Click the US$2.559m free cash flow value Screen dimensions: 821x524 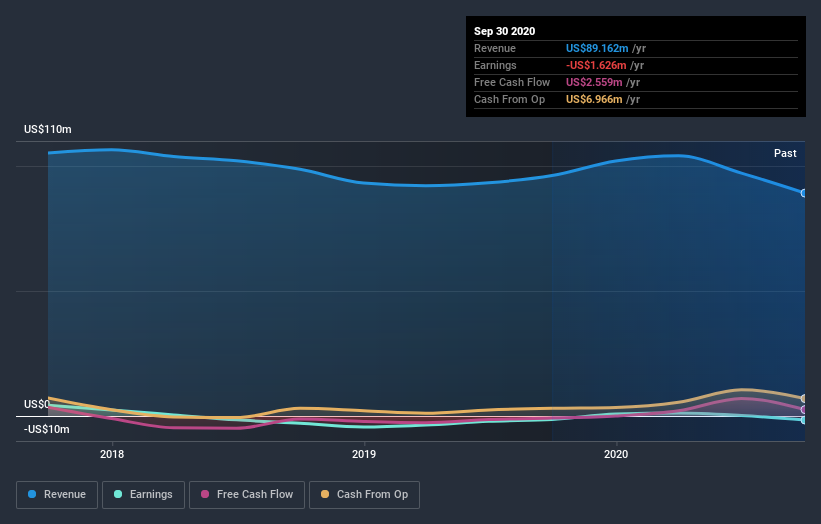(594, 82)
